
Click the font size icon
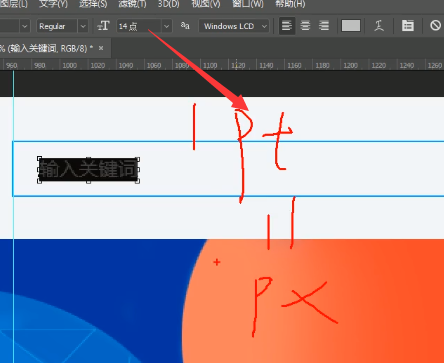(x=103, y=26)
